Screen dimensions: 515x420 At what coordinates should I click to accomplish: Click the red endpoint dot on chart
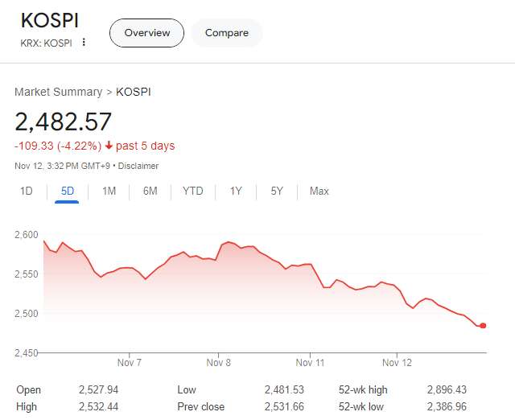[x=483, y=326]
